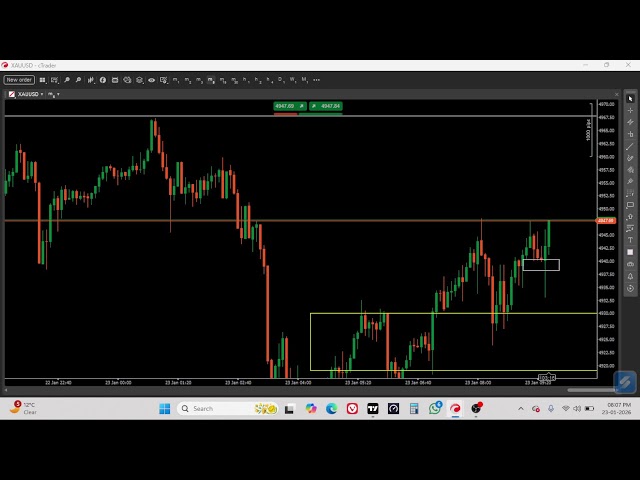Image resolution: width=640 pixels, height=480 pixels.
Task: Select the text label tool
Action: [630, 240]
